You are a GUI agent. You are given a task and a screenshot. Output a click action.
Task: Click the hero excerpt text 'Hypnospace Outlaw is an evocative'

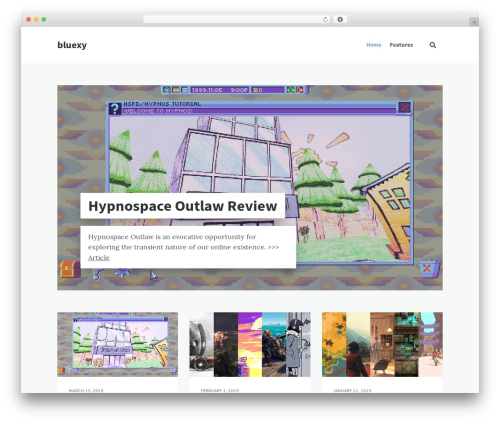coord(146,237)
